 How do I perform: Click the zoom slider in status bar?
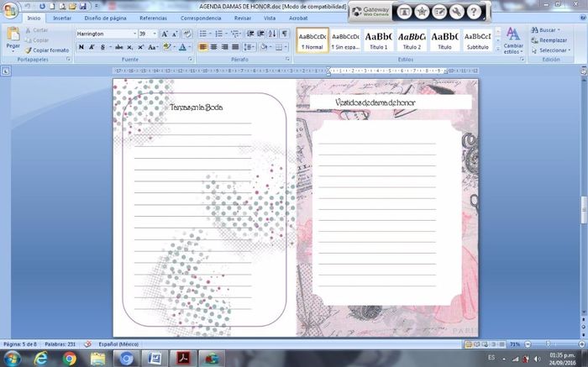point(546,344)
